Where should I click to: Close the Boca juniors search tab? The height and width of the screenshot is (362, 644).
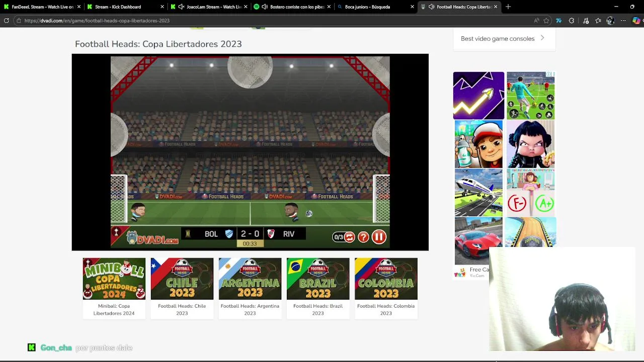coord(412,7)
